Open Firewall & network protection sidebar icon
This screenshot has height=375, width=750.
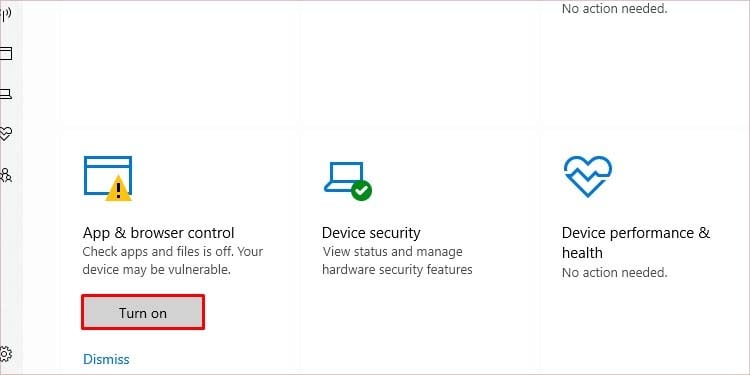(5, 15)
